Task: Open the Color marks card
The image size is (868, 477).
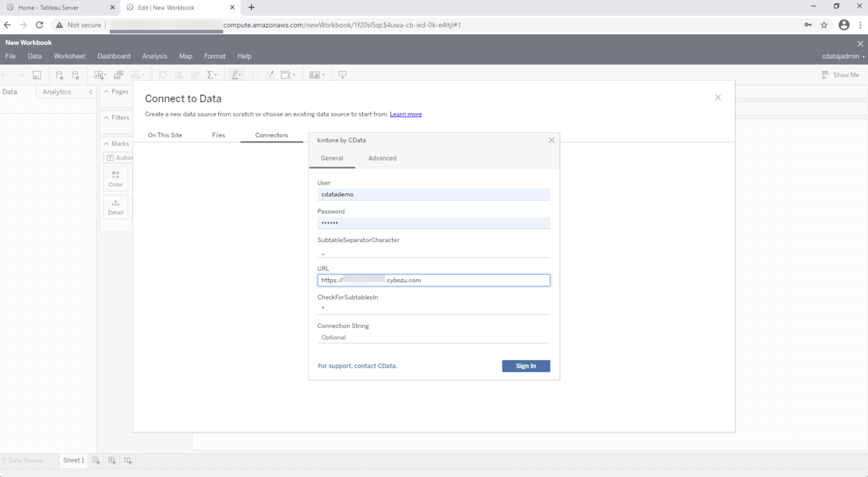Action: 116,179
